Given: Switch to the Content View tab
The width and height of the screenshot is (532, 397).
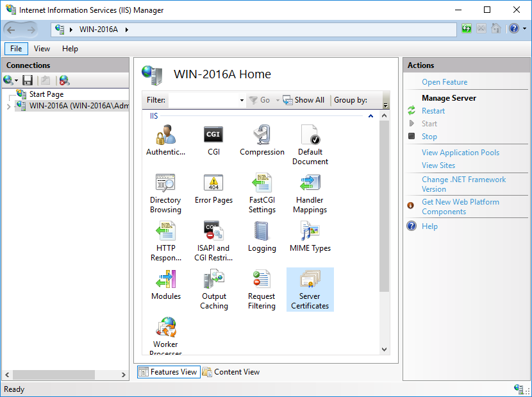Looking at the screenshot, I should pyautogui.click(x=231, y=372).
